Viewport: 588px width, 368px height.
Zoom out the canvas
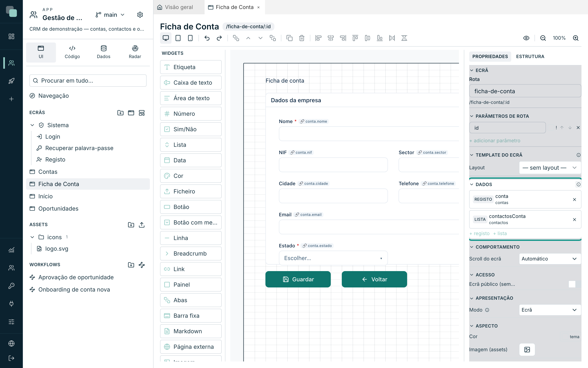(543, 38)
